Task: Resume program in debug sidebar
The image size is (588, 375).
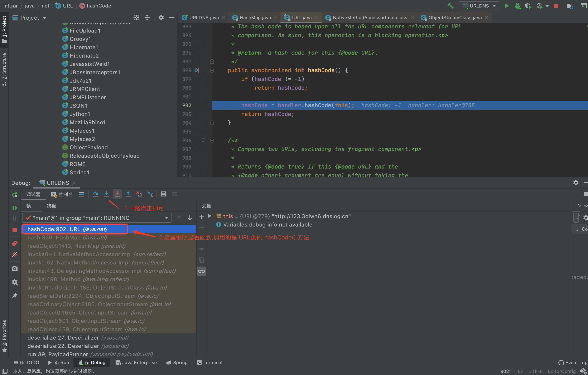Action: point(15,208)
